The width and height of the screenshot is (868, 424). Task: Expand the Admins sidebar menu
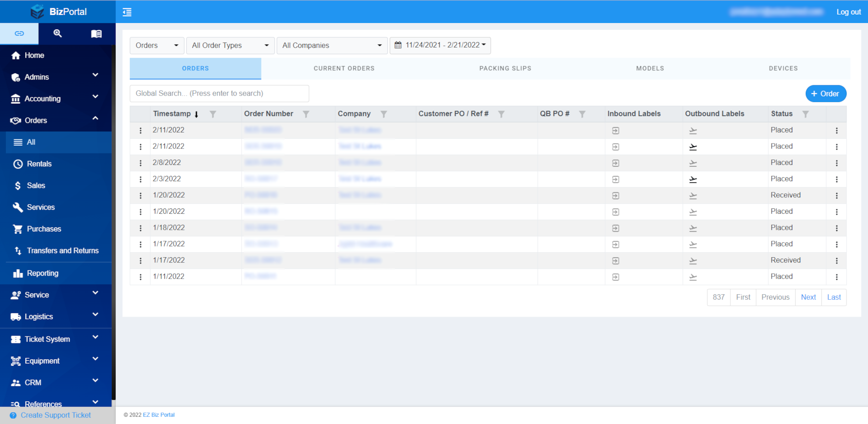[56, 77]
